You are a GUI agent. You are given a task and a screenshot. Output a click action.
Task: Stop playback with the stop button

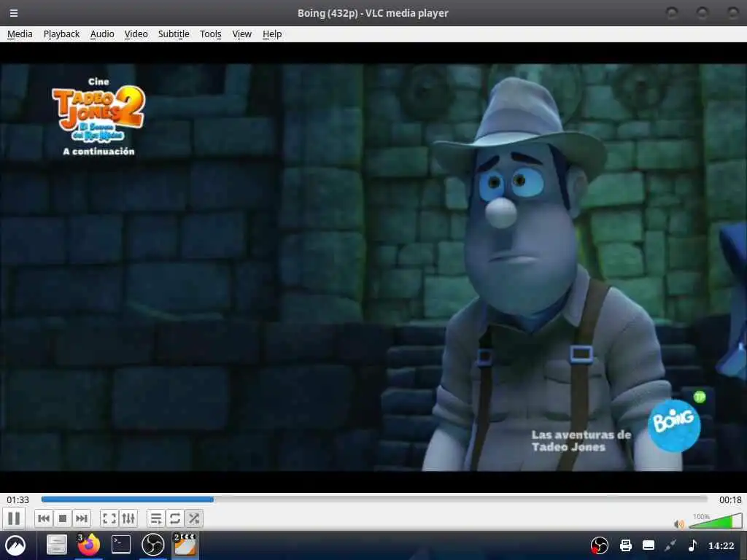tap(63, 518)
